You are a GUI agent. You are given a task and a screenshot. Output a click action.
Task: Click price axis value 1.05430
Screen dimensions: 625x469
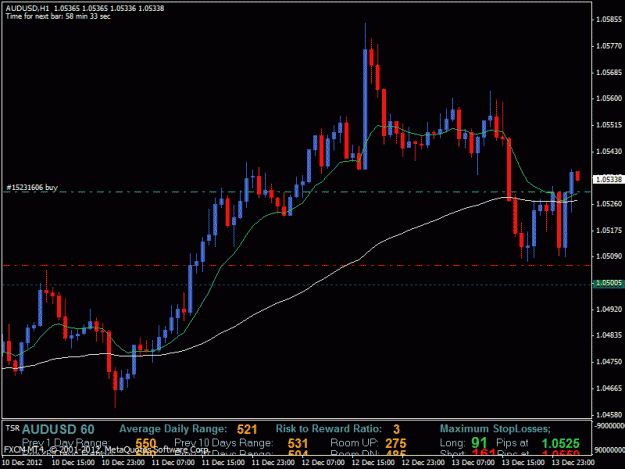609,151
